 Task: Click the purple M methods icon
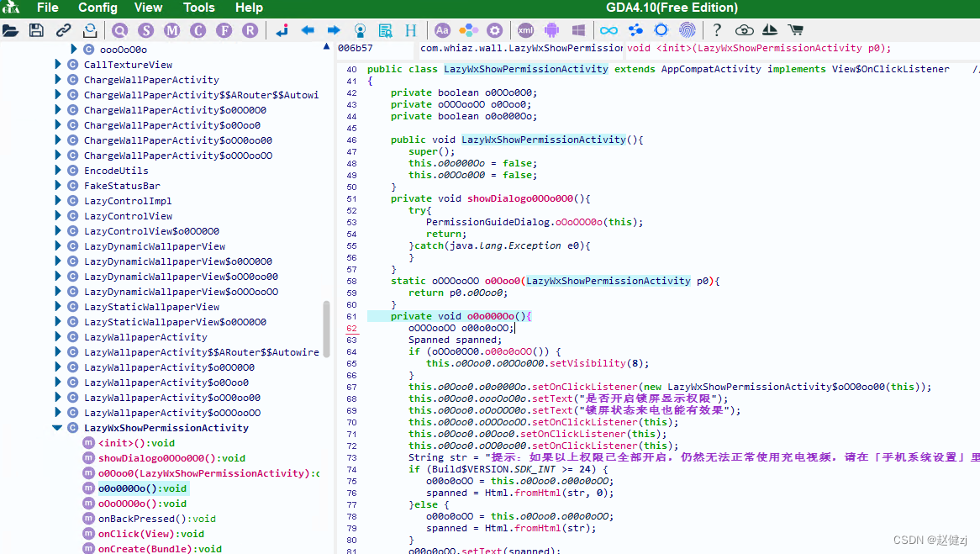(171, 30)
